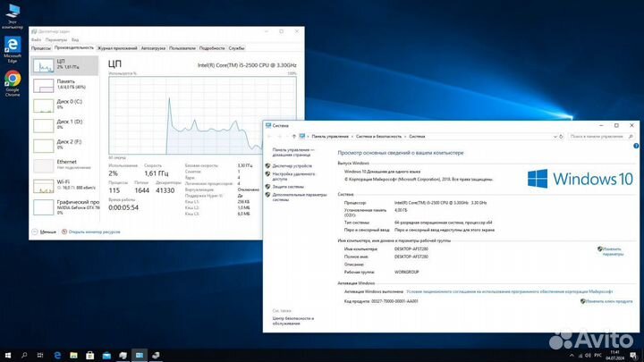Open Google Chrome desktop shortcut
This screenshot has width=644, height=362.
[13, 83]
